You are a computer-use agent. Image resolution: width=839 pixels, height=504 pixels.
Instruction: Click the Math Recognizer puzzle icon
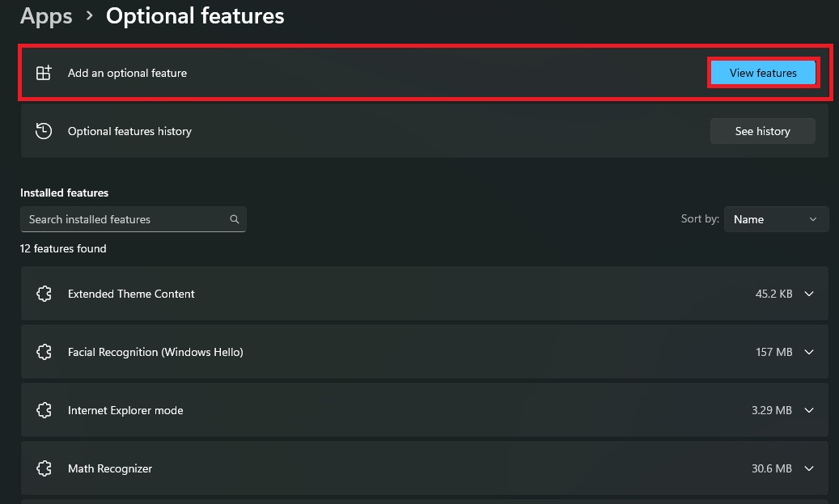pos(44,469)
